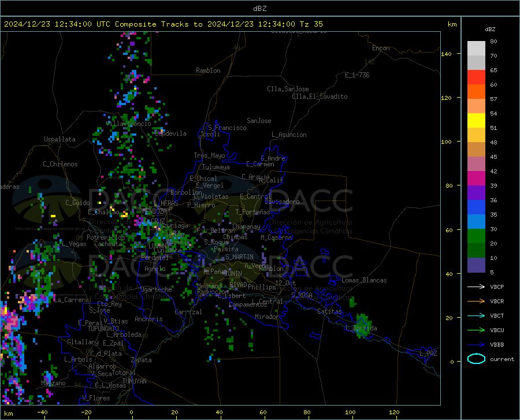Click the E_1-736 map label
The height and width of the screenshot is (420, 520).
tap(357, 75)
